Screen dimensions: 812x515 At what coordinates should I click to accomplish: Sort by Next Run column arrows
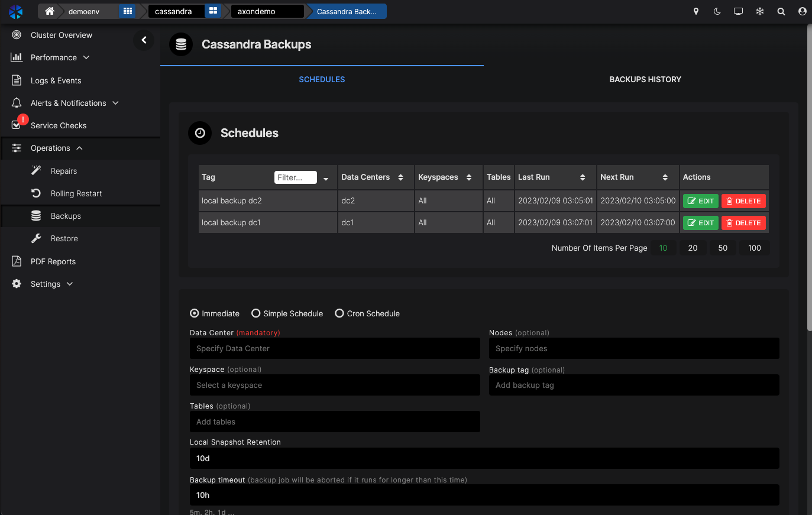(665, 177)
